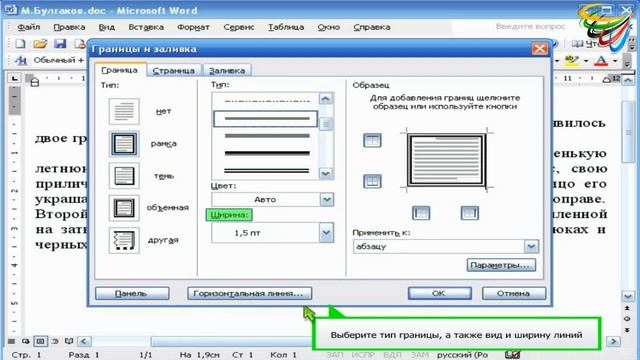Click the select browse object icon
The height and width of the screenshot is (360, 640).
[x=627, y=318]
